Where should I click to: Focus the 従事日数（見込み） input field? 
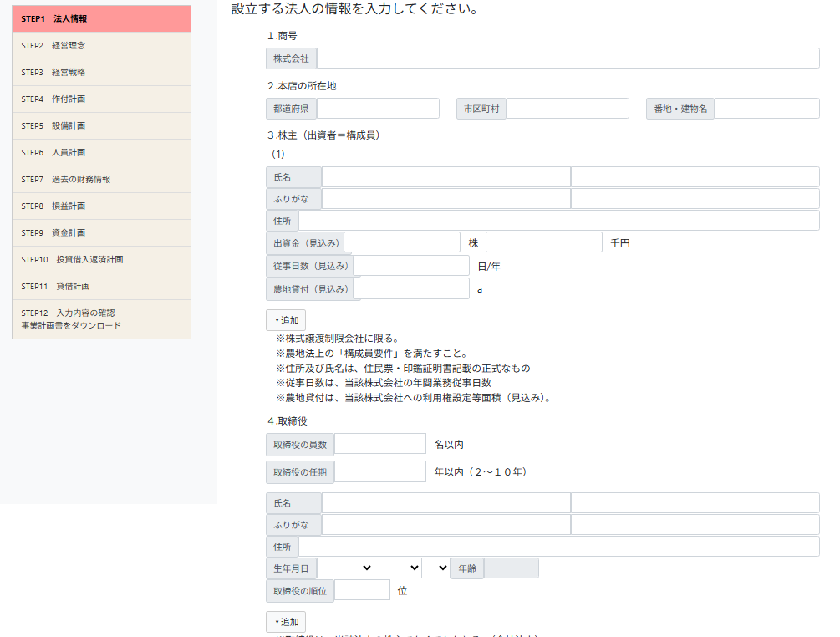pos(411,266)
